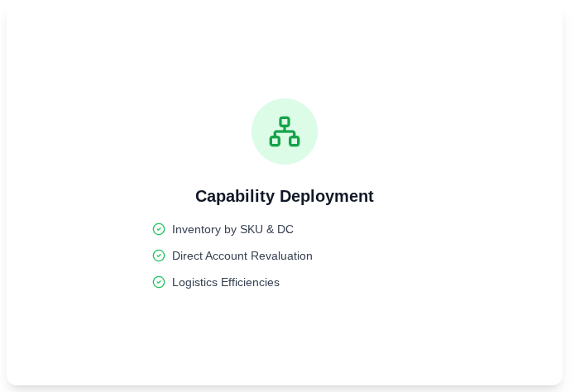Click the check icon beside Logistics Efficiencies
The height and width of the screenshot is (392, 575).
pyautogui.click(x=159, y=282)
